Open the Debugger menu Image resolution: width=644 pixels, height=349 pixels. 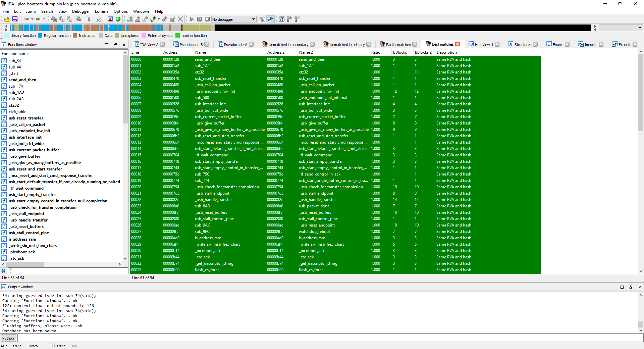[x=80, y=11]
